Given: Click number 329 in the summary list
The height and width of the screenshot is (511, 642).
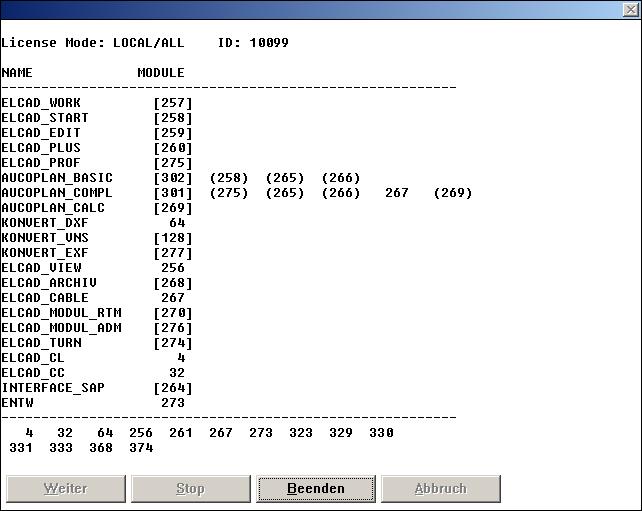Looking at the screenshot, I should point(341,433).
